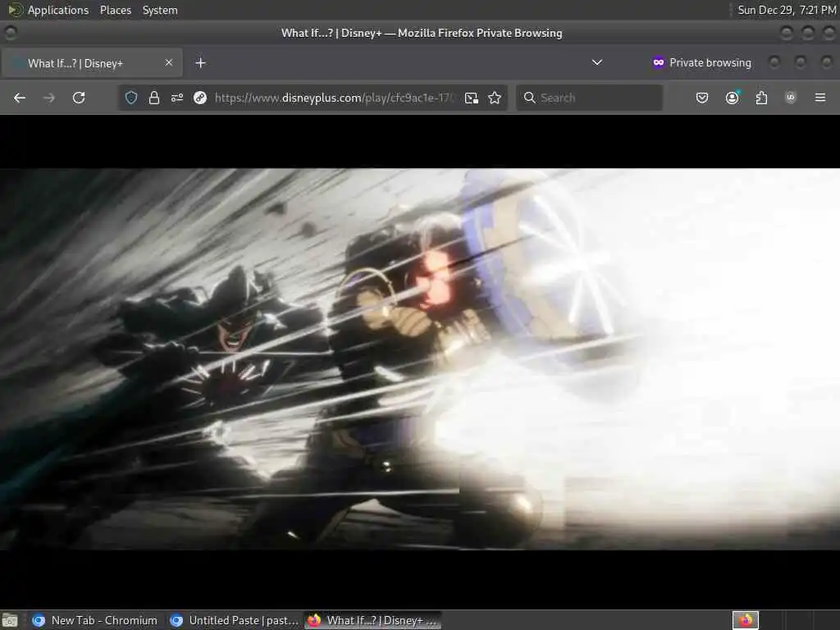840x630 pixels.
Task: Open the System menu
Action: (160, 10)
